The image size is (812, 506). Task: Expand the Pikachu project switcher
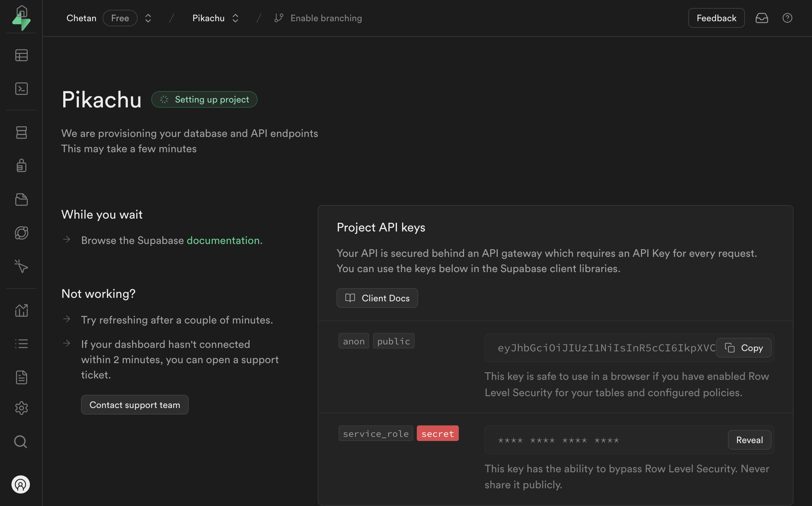(x=235, y=18)
